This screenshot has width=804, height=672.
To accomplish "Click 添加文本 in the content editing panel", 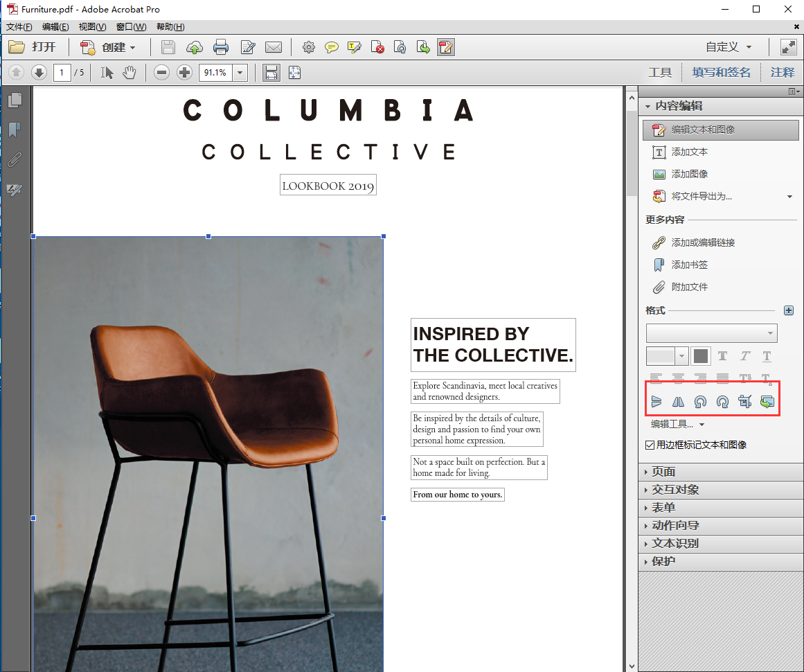I will click(689, 152).
